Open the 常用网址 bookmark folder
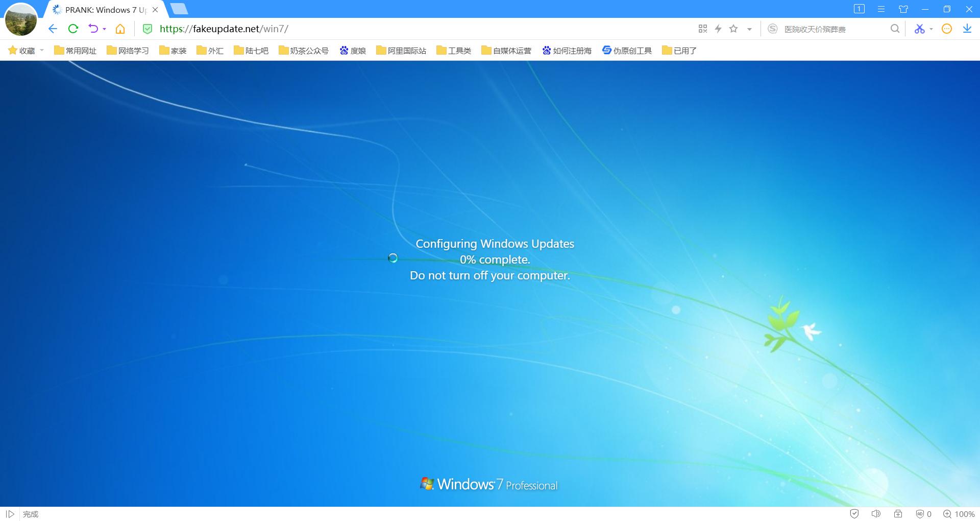Image resolution: width=980 pixels, height=521 pixels. (75, 51)
